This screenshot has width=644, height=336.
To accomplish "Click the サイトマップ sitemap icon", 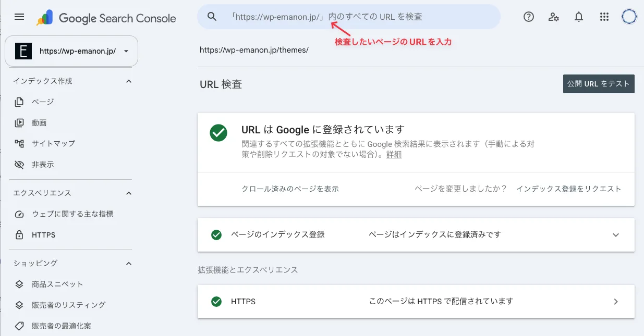I will (x=19, y=144).
